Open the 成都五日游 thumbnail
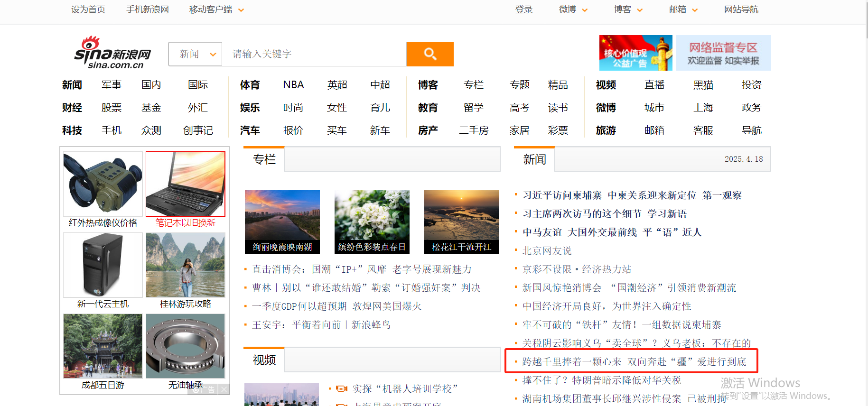 pos(103,346)
